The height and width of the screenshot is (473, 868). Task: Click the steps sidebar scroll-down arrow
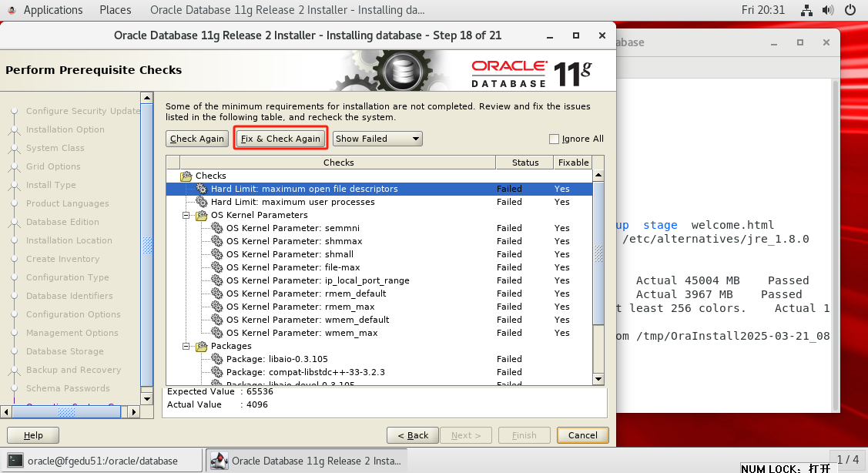tap(146, 399)
